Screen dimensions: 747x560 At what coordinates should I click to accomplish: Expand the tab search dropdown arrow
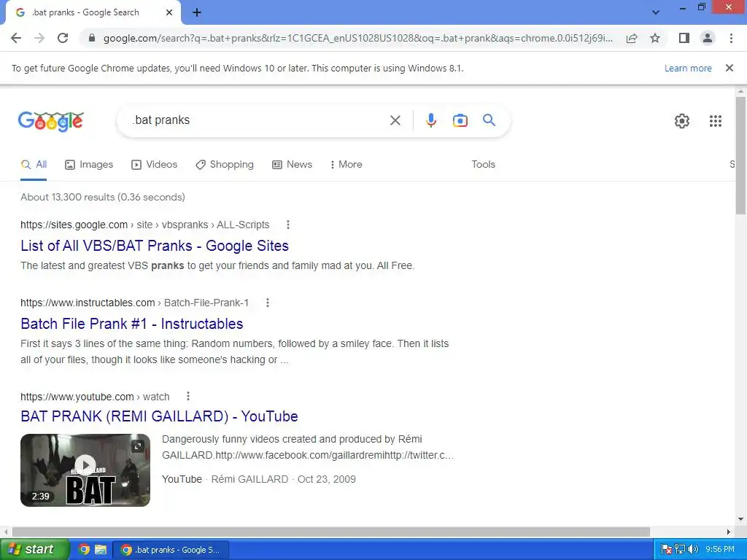point(656,12)
